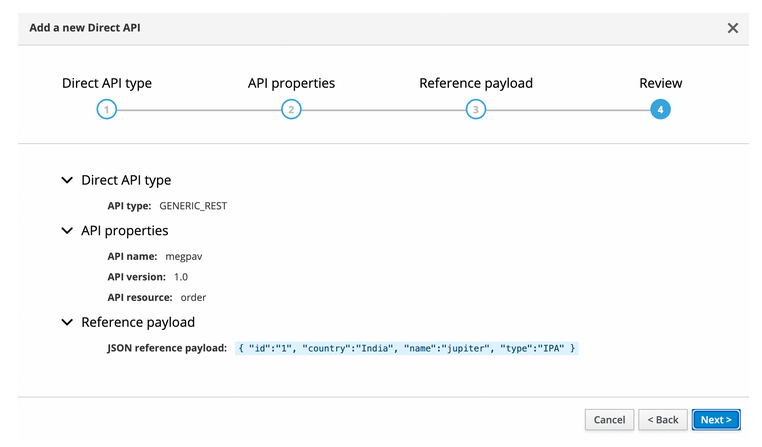The height and width of the screenshot is (447, 762).
Task: Collapse the Reference payload section chevron
Action: (x=67, y=323)
